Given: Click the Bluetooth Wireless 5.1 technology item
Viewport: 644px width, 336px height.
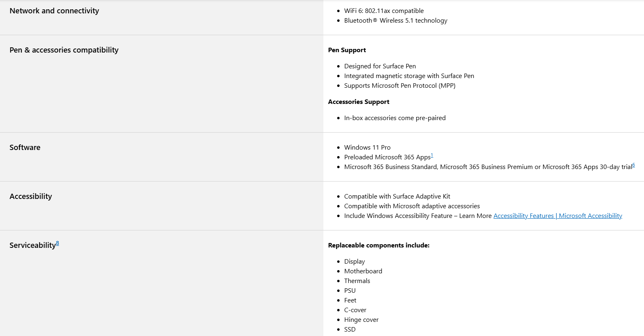Looking at the screenshot, I should point(395,21).
